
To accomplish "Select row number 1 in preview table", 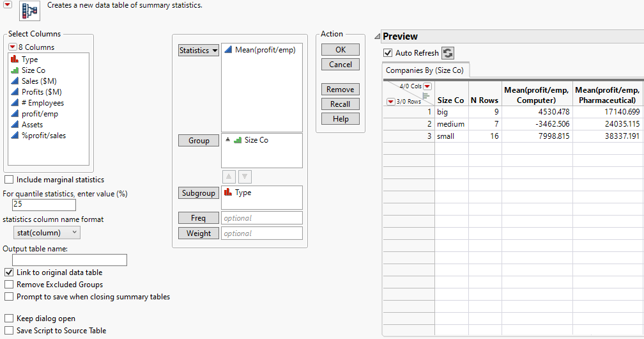I will tap(409, 112).
